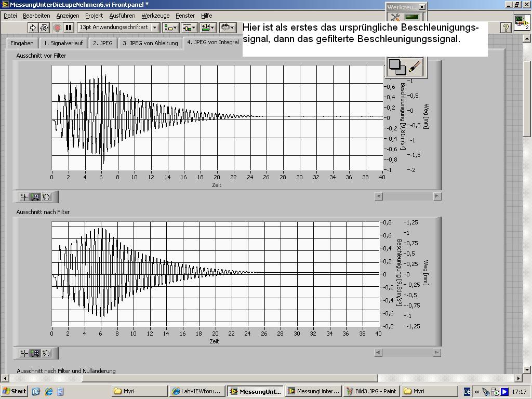Click the Run Continuously button
Screen dimensions: 532x399
click(44, 28)
